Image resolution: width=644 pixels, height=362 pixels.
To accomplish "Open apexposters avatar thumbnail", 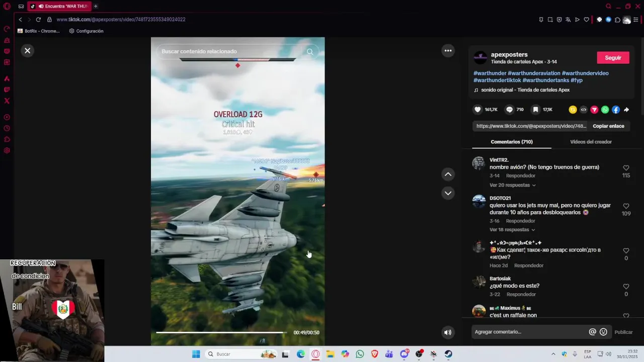I will [x=480, y=57].
